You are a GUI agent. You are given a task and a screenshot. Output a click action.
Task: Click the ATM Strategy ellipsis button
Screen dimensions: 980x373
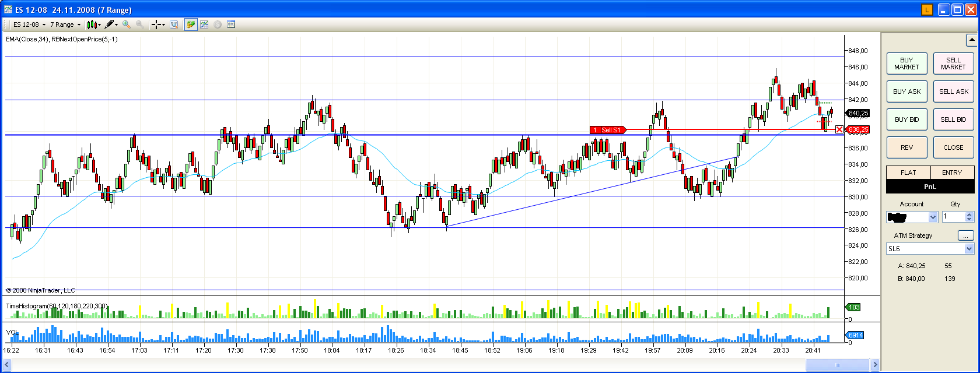tap(965, 235)
